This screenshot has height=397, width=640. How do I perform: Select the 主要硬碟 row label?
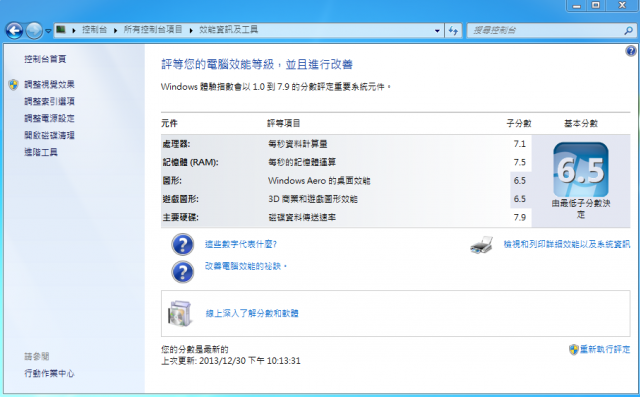180,217
